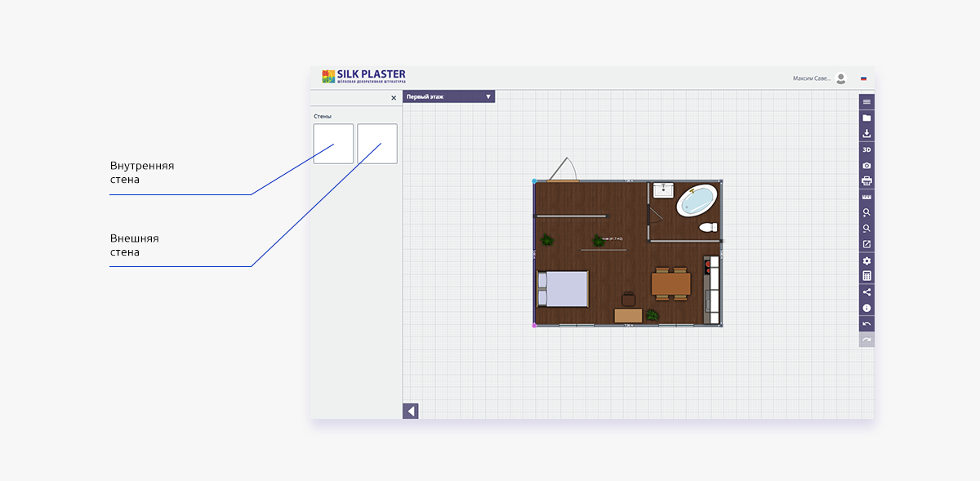The image size is (980, 481).
Task: Share the project via share icon
Action: coord(866,292)
